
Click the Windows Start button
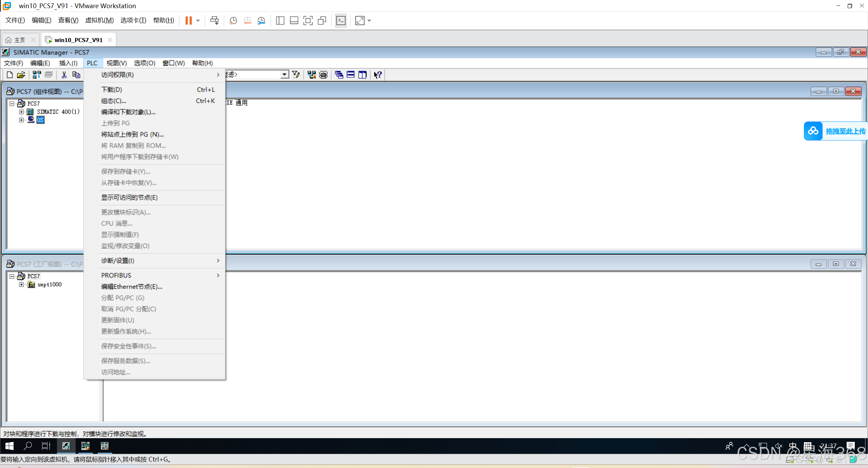[x=9, y=446]
